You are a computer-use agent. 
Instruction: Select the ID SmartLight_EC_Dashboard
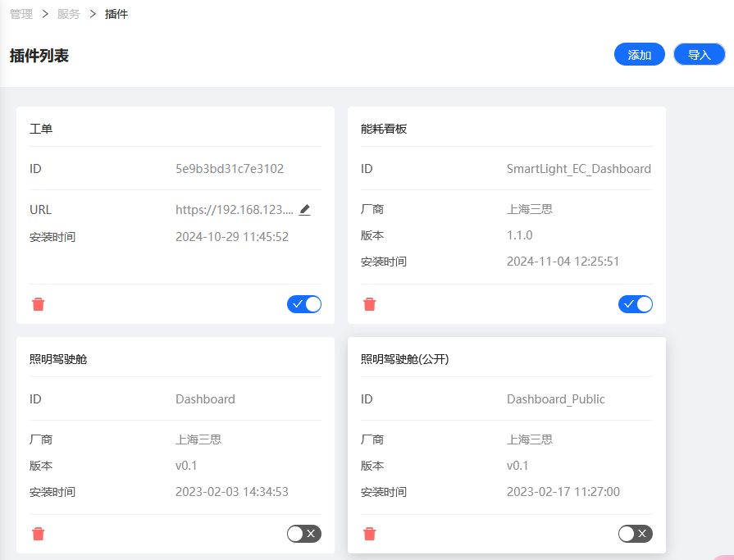point(578,168)
